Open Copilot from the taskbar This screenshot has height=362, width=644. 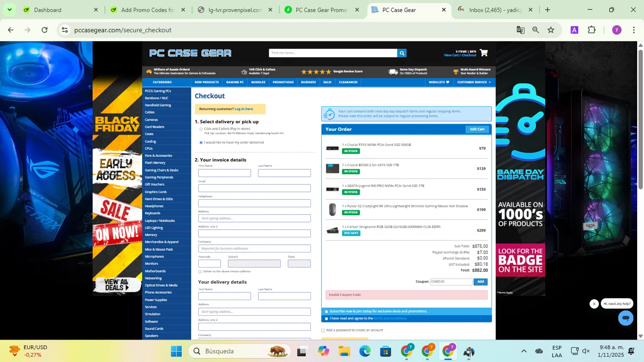click(323, 351)
